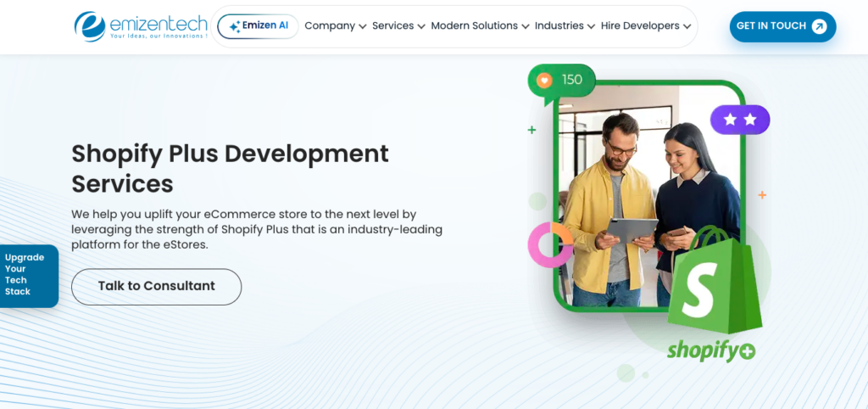Click the purple two-star badge
The width and height of the screenshot is (868, 409).
740,120
